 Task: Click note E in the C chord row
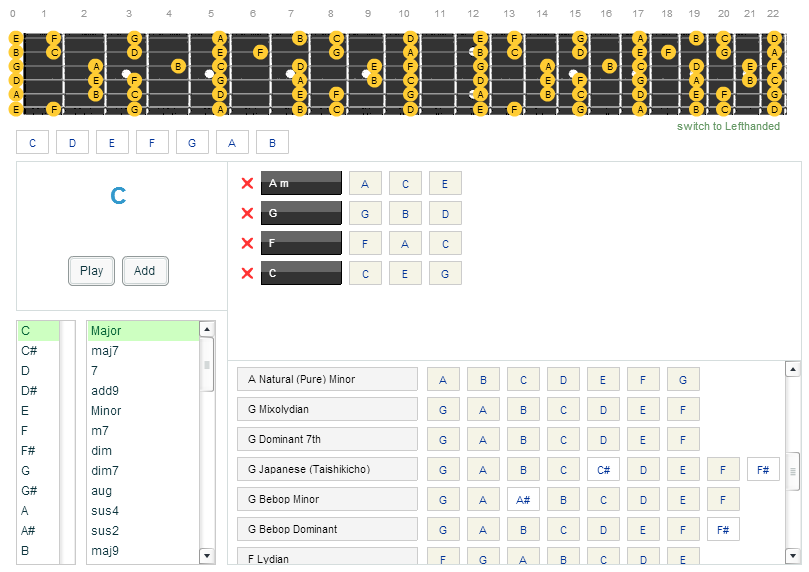[x=405, y=273]
